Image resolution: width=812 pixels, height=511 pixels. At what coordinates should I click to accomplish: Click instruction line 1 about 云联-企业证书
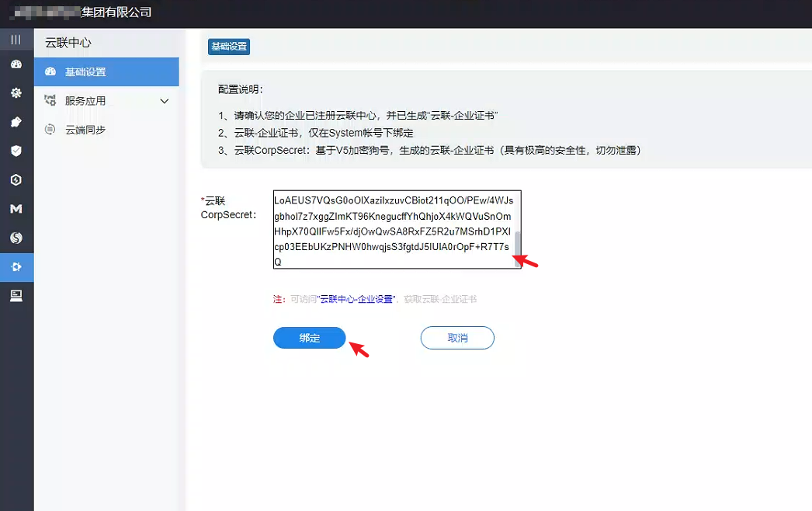(358, 116)
